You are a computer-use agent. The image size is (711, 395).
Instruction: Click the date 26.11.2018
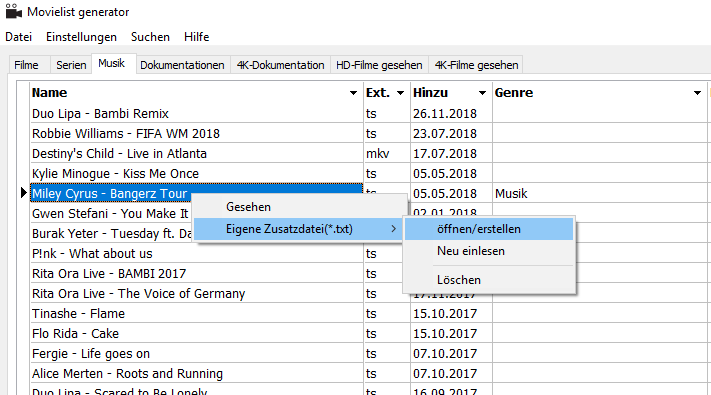(451, 113)
